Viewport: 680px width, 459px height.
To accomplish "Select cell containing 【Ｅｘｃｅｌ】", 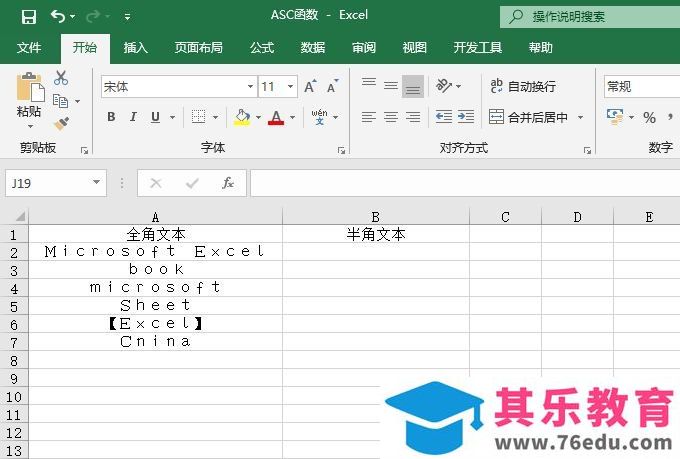I will coord(156,323).
